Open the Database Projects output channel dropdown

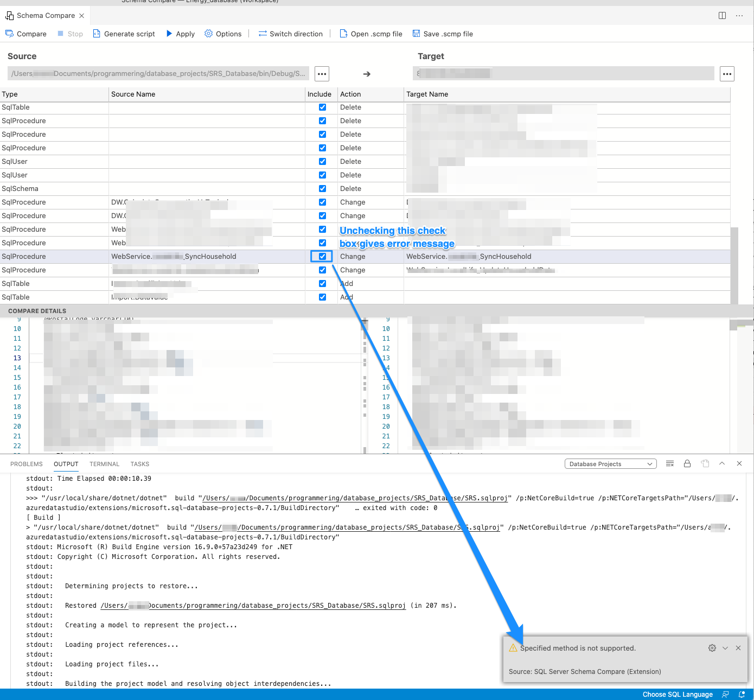pyautogui.click(x=610, y=463)
